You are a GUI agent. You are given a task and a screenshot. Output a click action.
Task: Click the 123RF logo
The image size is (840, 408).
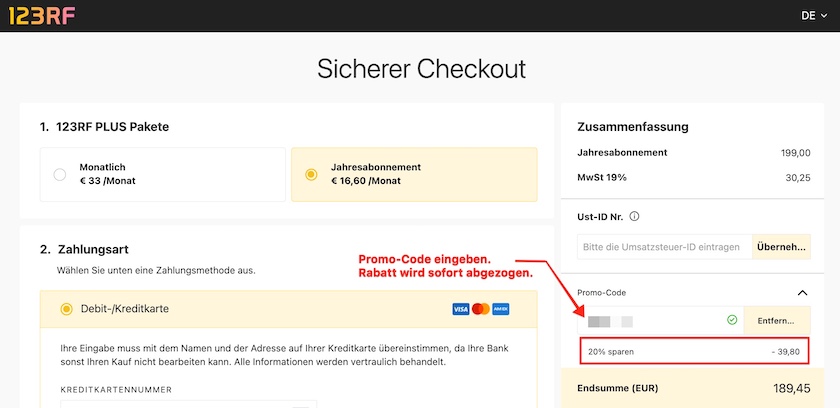click(x=42, y=15)
